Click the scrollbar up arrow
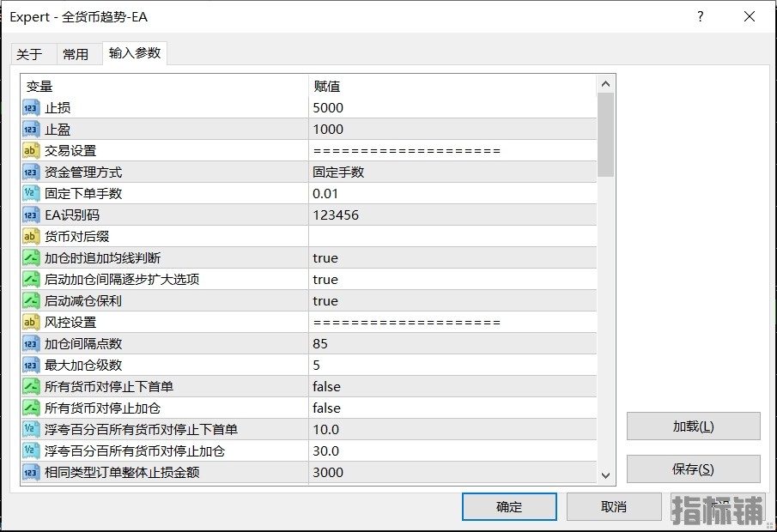Viewport: 777px width, 532px height. click(605, 84)
